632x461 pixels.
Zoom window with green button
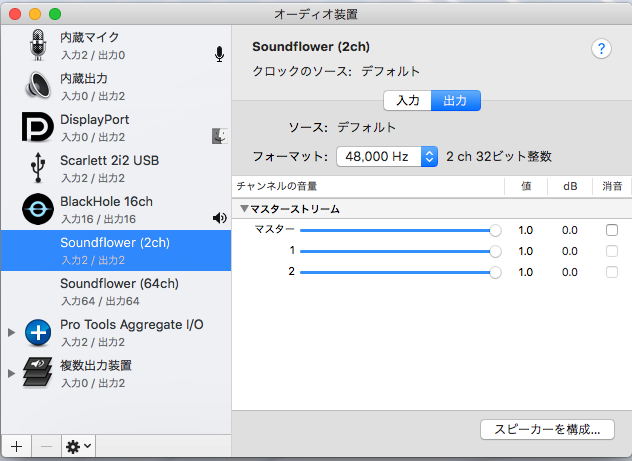55,14
